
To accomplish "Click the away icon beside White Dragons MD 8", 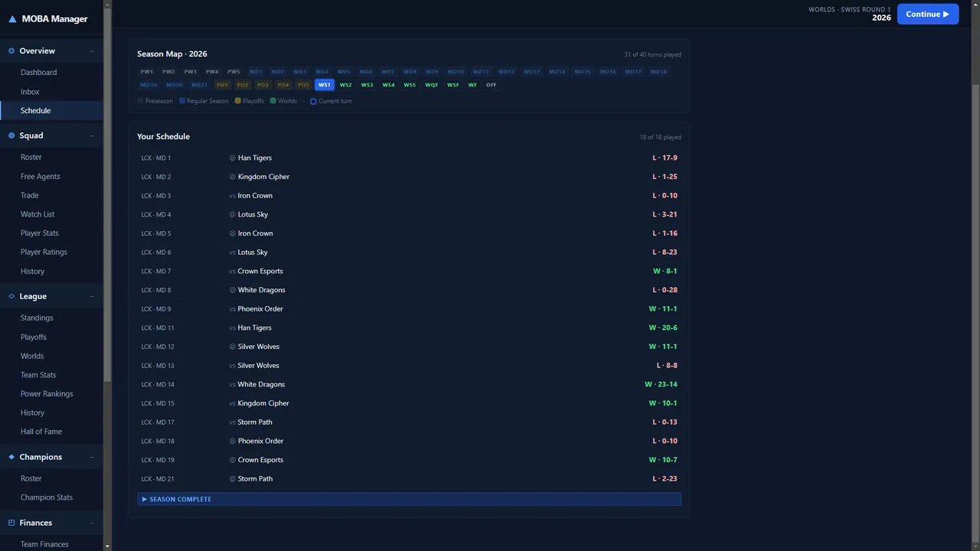I will [x=233, y=290].
